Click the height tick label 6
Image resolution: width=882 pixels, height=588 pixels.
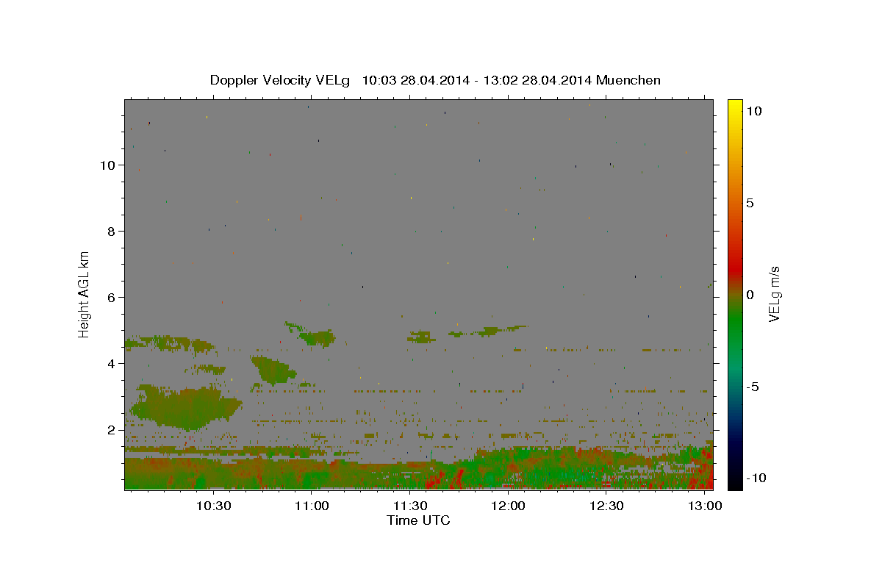[112, 298]
